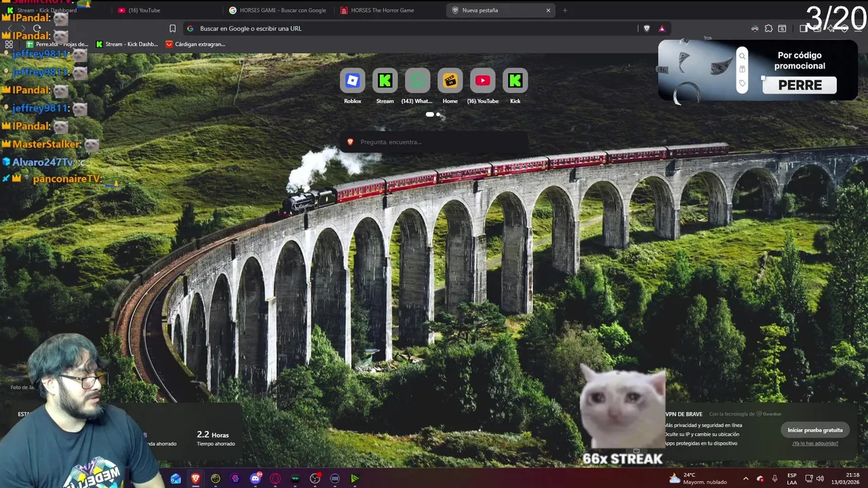The image size is (868, 488).
Task: Open Brave browser from the taskbar
Action: [x=196, y=479]
